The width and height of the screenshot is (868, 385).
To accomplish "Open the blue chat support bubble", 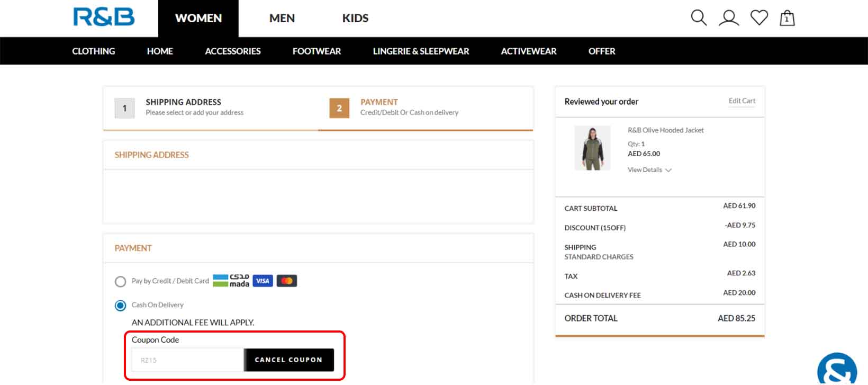I will pyautogui.click(x=837, y=370).
